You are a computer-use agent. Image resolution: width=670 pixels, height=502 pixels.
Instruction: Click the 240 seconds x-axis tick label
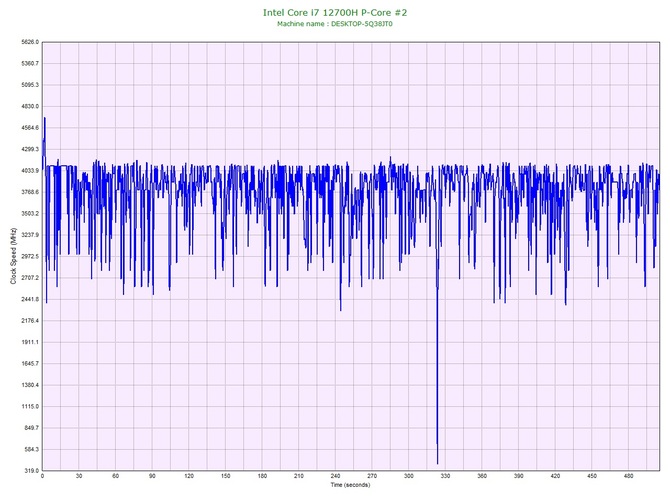(335, 476)
